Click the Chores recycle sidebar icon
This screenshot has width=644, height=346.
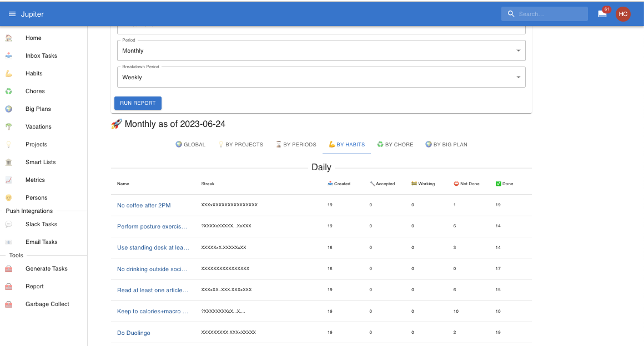9,91
